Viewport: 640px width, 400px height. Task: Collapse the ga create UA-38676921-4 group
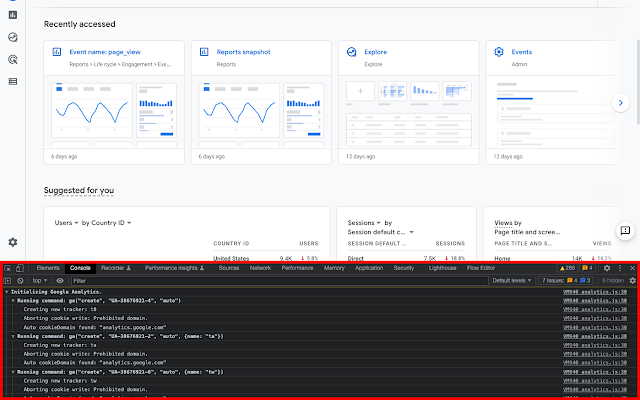[13, 301]
